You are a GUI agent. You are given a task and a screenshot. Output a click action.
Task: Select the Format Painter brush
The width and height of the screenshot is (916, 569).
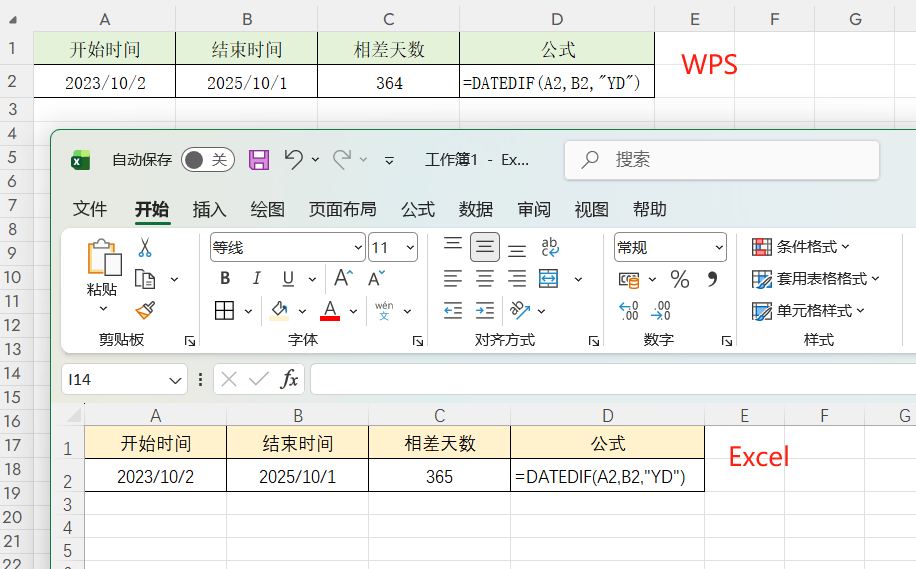tap(145, 310)
